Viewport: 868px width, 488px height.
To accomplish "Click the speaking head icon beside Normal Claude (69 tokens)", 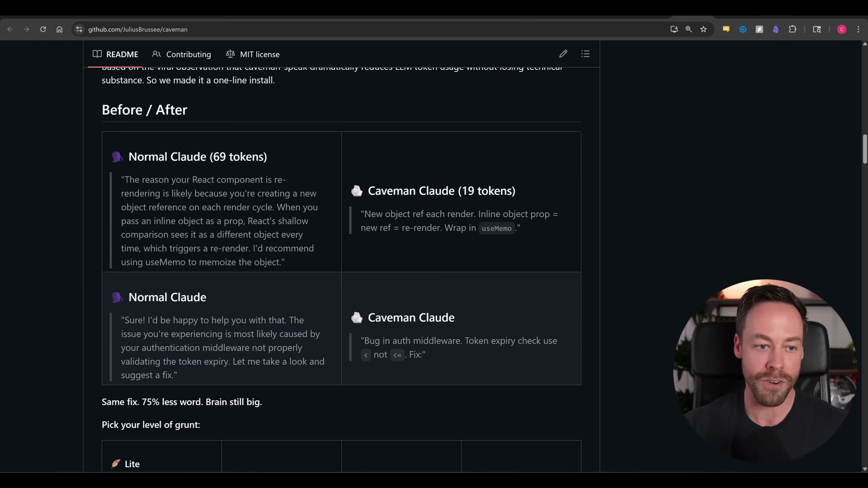I will coord(117,157).
